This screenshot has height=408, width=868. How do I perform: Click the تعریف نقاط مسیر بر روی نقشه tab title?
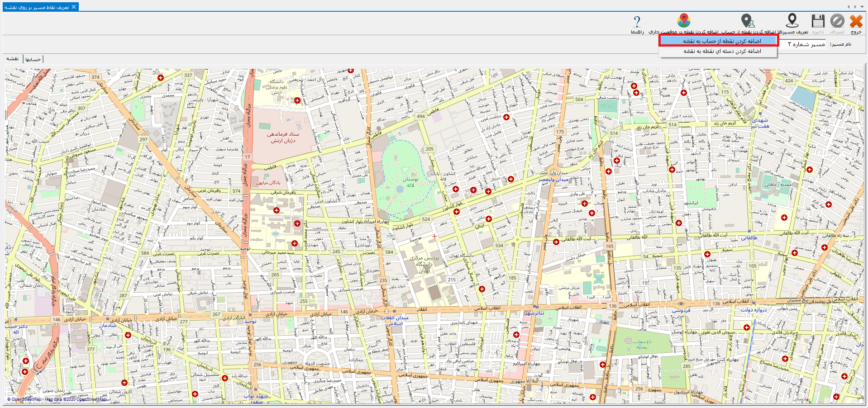(37, 7)
